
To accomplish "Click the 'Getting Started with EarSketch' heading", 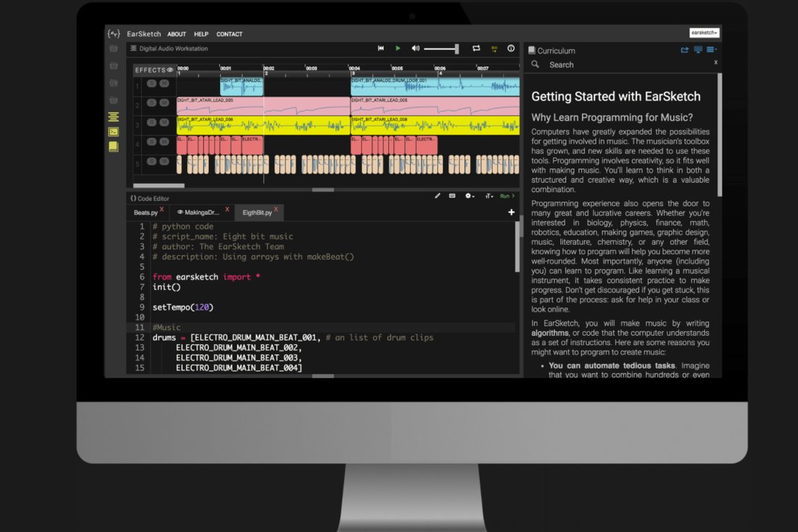I will click(x=616, y=96).
